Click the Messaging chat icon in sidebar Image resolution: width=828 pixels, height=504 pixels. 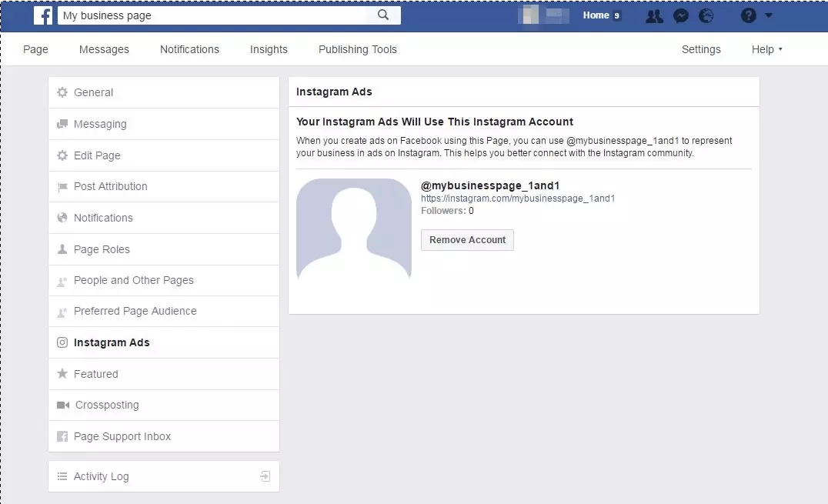pos(62,124)
